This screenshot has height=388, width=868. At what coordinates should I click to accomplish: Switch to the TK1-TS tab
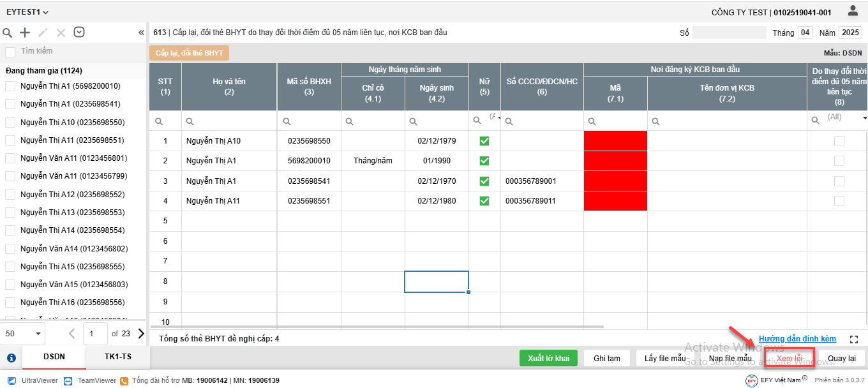(x=117, y=358)
